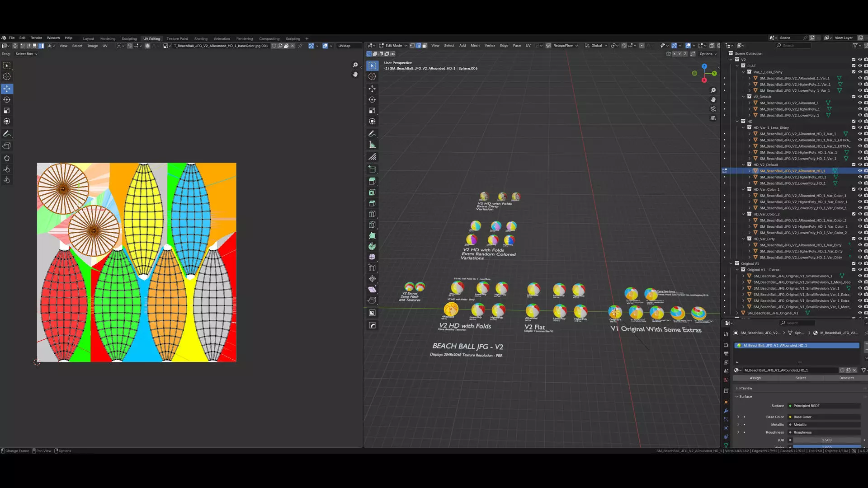Click the pan view hand icon in 3D viewport

713,99
